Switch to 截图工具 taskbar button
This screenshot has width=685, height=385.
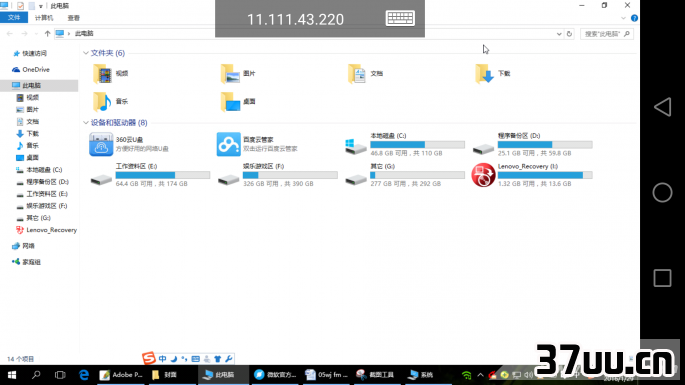[x=377, y=375]
